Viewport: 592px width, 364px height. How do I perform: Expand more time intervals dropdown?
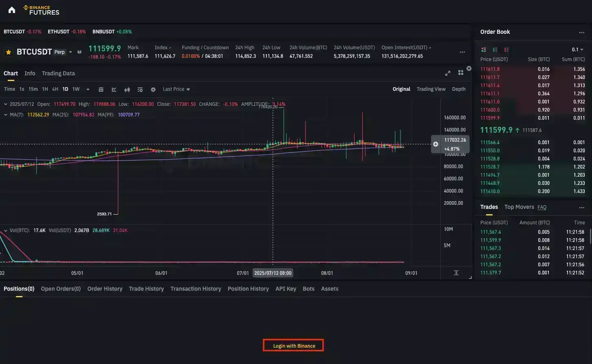click(x=88, y=89)
